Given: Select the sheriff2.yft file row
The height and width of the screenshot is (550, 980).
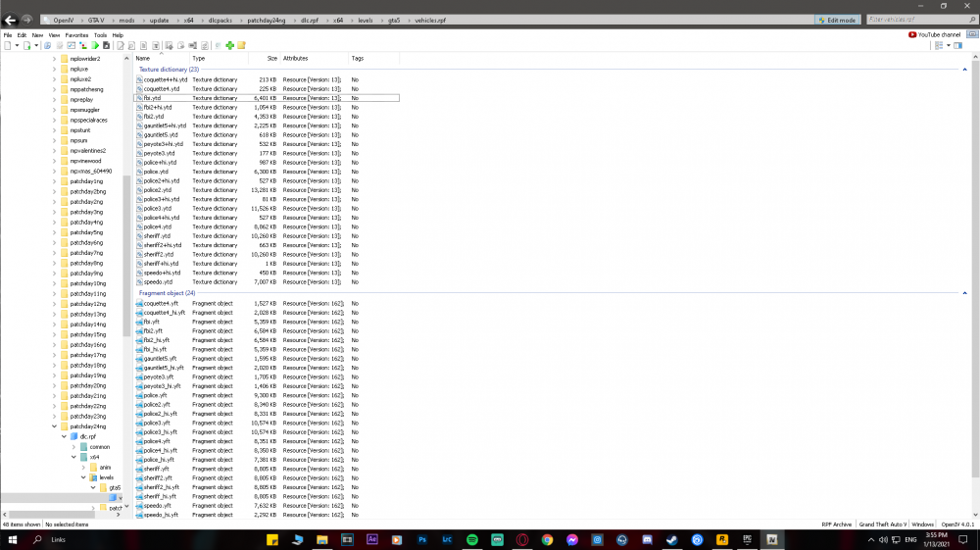Looking at the screenshot, I should tap(267, 478).
